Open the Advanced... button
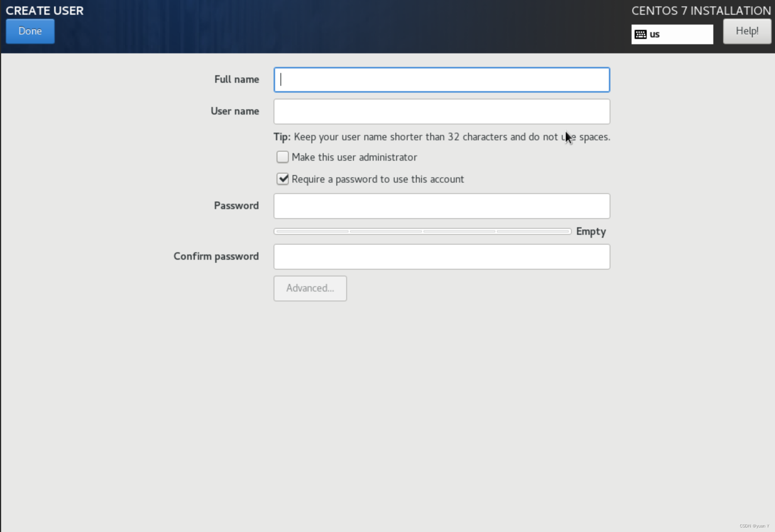This screenshot has height=532, width=775. (x=310, y=288)
